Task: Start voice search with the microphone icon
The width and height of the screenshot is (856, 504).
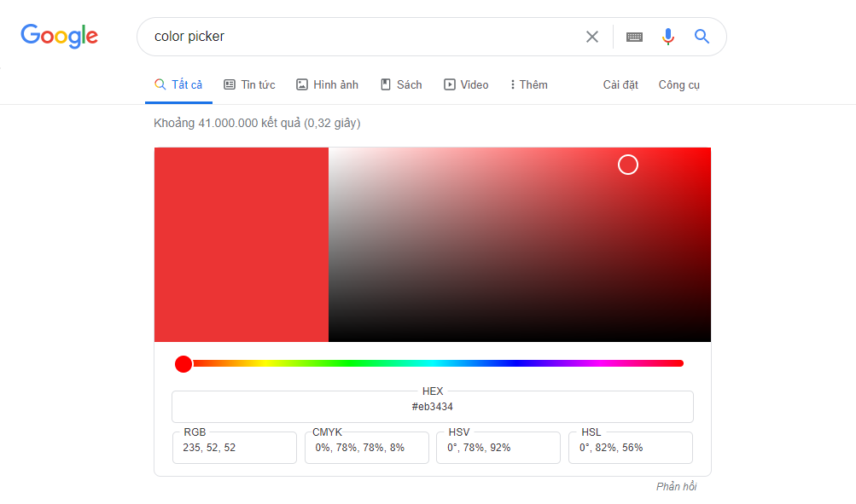Action: (x=667, y=37)
